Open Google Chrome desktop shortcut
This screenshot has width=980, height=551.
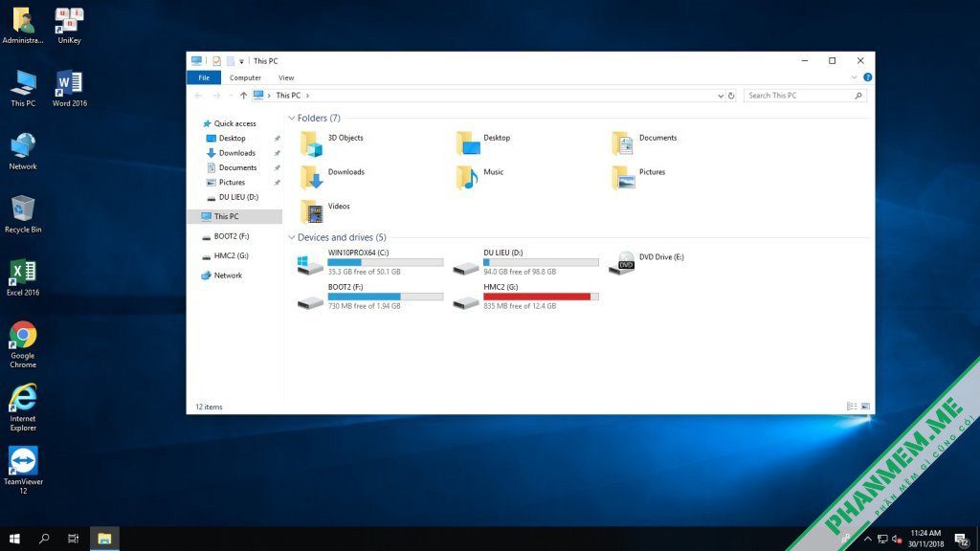click(x=23, y=344)
